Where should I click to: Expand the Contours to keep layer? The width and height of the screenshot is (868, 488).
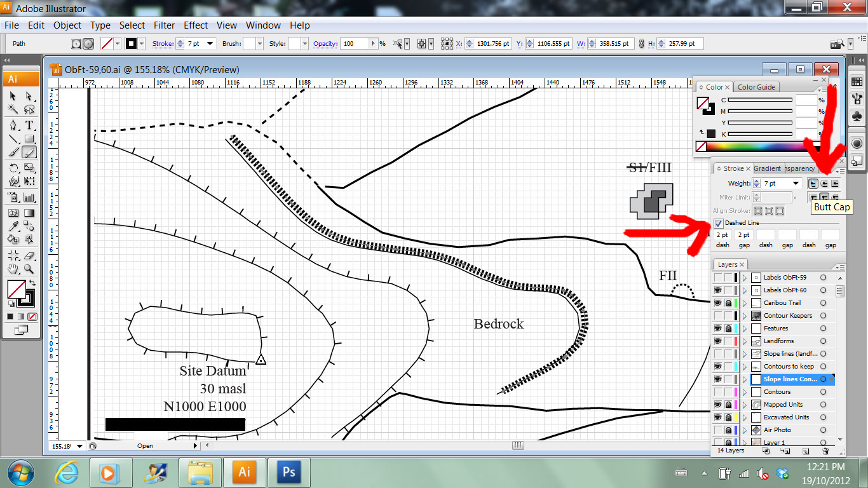click(745, 367)
